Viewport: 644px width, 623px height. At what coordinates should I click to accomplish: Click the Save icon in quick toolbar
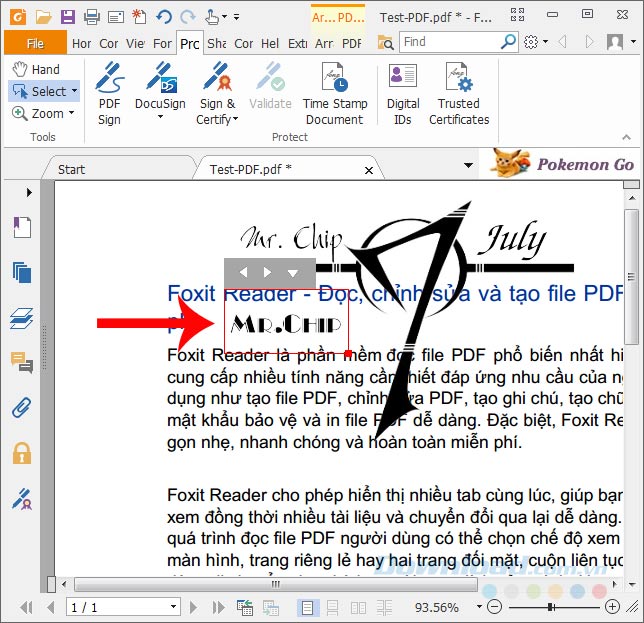(x=68, y=17)
